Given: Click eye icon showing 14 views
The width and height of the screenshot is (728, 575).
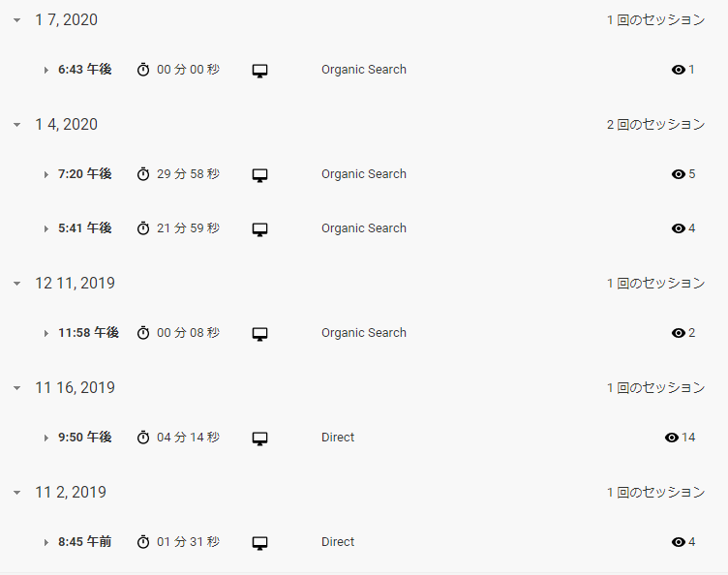Looking at the screenshot, I should coord(671,438).
